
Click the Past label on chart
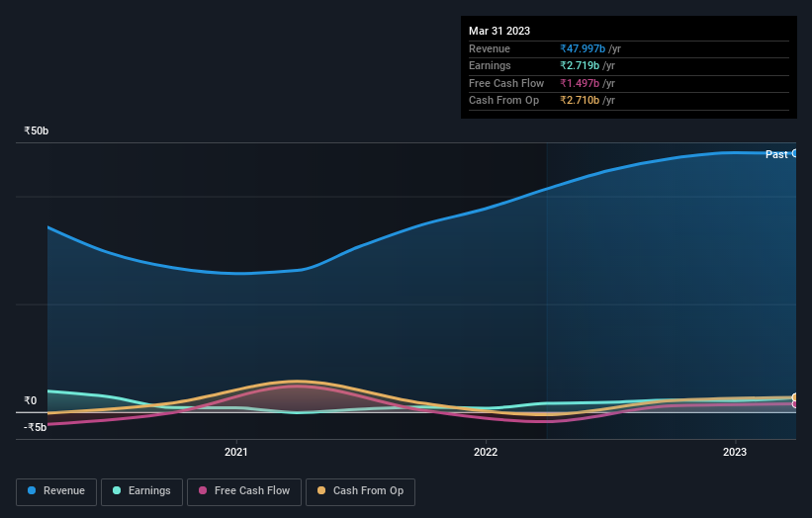click(x=776, y=154)
